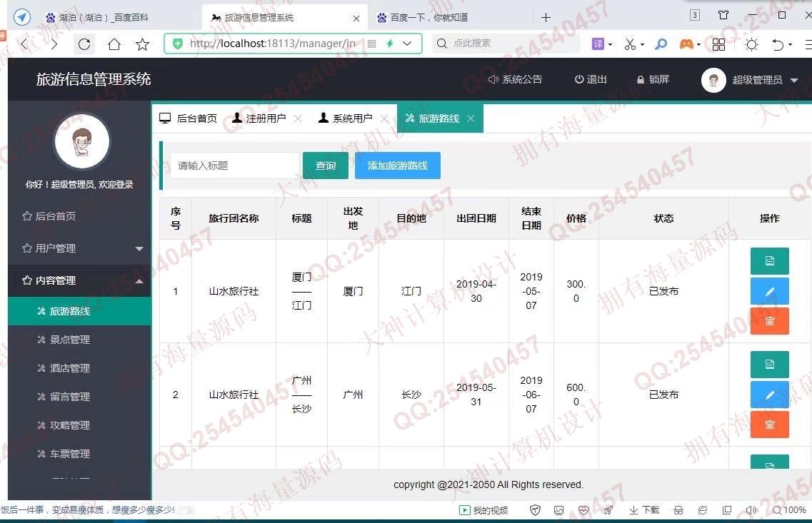Close the 注册用户 page tab

point(298,118)
